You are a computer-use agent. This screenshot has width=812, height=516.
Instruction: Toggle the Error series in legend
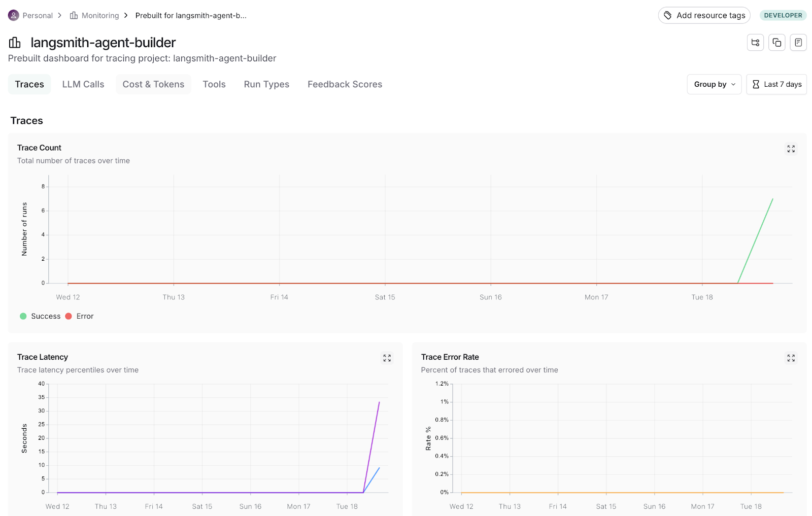pyautogui.click(x=85, y=316)
